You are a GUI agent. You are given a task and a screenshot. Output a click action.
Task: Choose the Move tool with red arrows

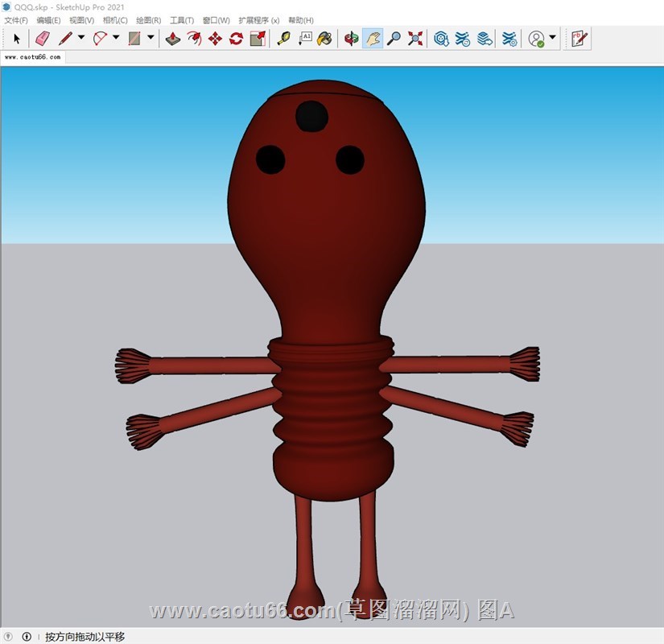(x=215, y=38)
